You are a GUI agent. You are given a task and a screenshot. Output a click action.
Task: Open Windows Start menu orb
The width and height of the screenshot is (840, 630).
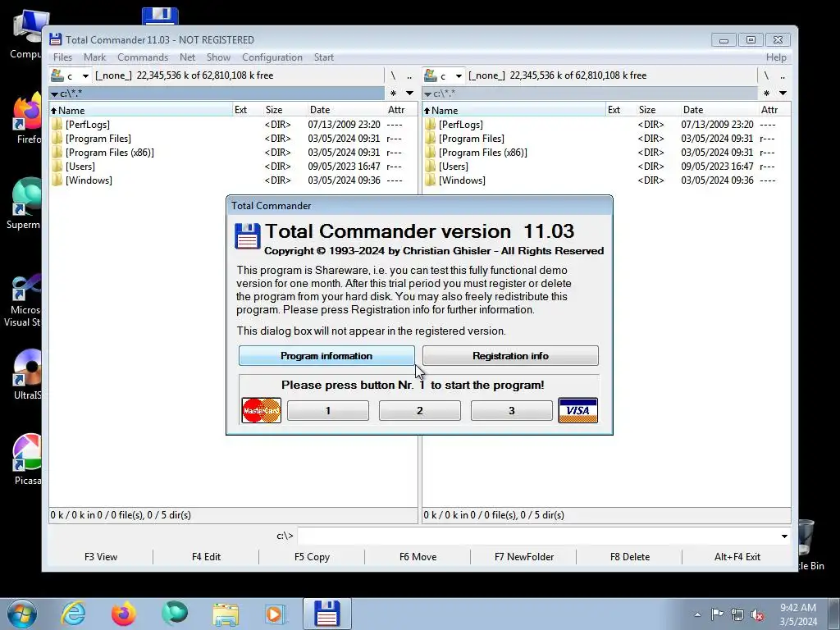(x=21, y=614)
